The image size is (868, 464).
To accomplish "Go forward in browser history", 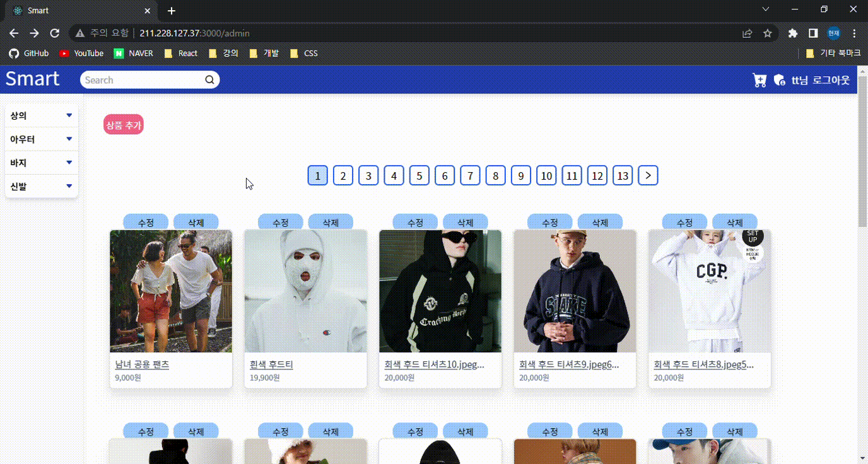I will click(35, 33).
